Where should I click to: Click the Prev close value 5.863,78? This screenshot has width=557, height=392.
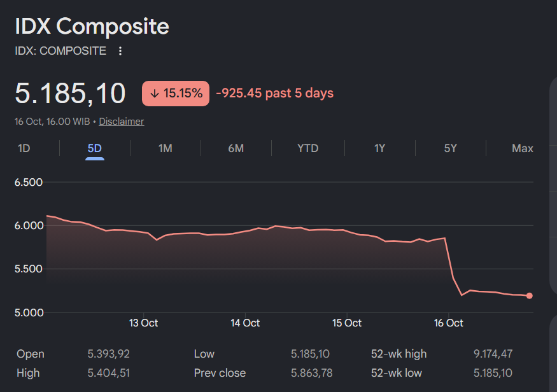click(311, 373)
